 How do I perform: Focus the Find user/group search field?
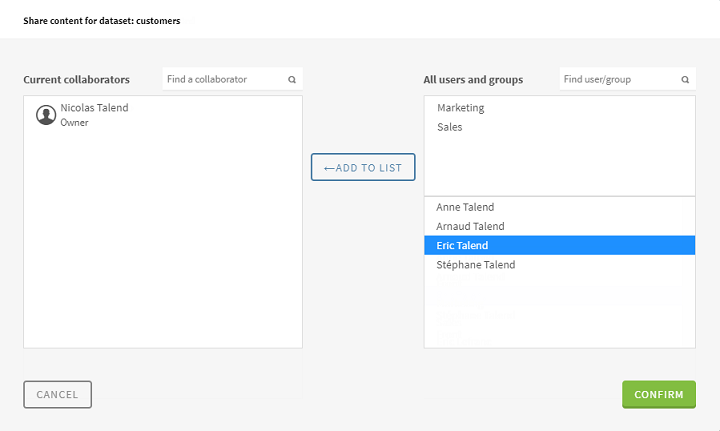(618, 79)
